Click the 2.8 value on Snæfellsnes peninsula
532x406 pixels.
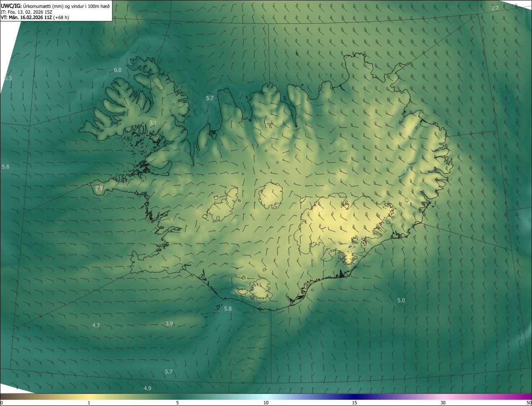coord(99,189)
